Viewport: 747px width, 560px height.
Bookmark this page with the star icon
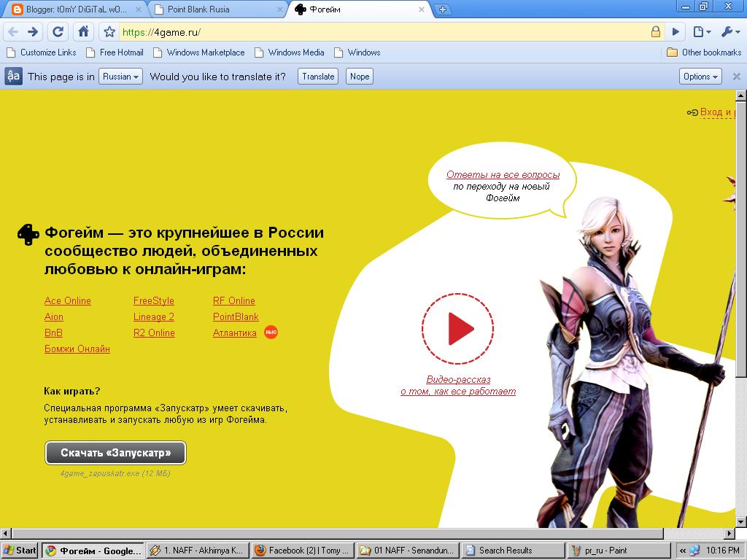[109, 32]
